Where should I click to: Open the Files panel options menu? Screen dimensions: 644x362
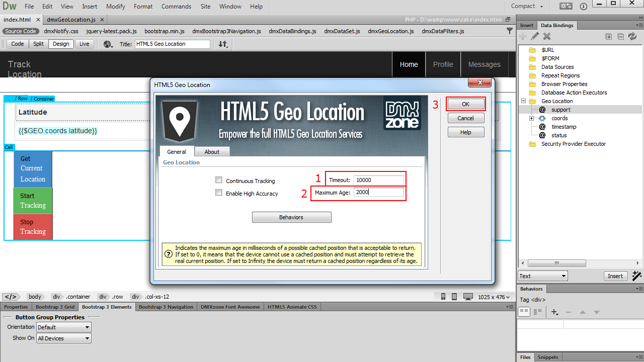tap(639, 357)
